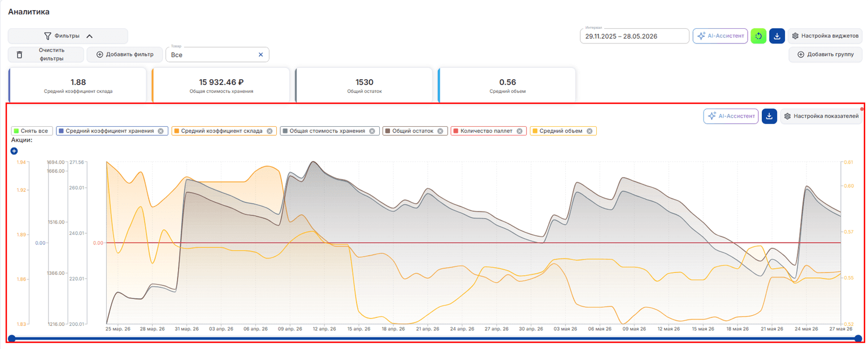This screenshot has width=868, height=349.
Task: Collapse the Фильтры panel
Action: pyautogui.click(x=68, y=36)
